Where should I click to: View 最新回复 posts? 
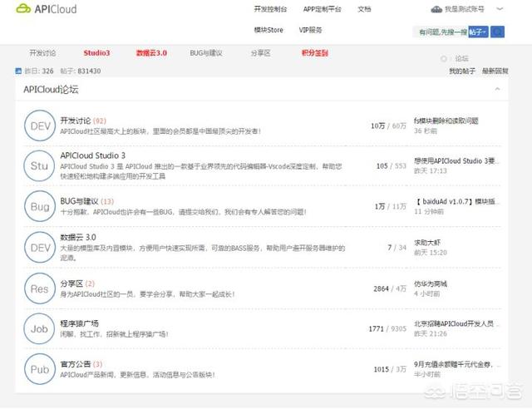click(495, 71)
